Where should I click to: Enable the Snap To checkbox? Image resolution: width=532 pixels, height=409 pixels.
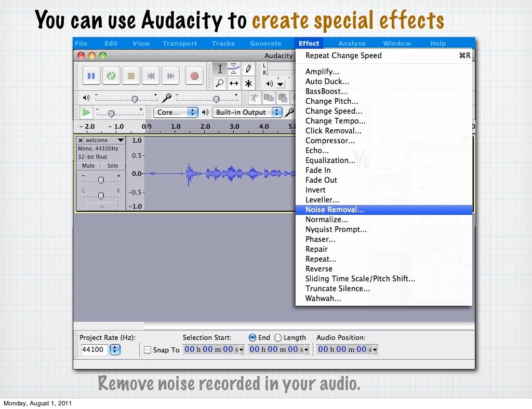(147, 350)
